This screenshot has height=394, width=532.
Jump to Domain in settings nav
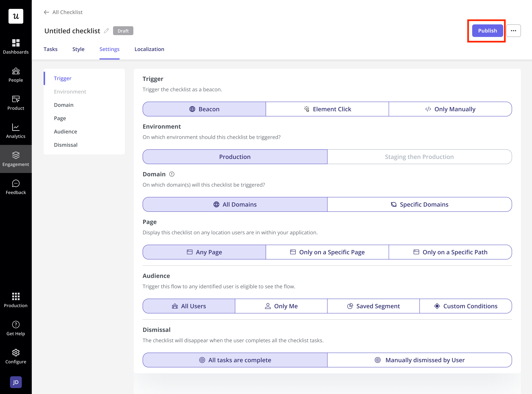(x=64, y=105)
